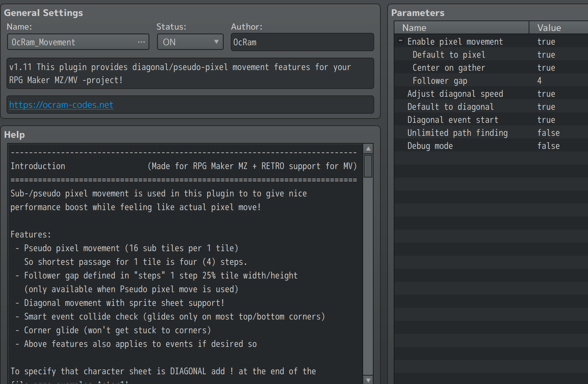Click the Value column header
The height and width of the screenshot is (384, 588).
click(559, 28)
